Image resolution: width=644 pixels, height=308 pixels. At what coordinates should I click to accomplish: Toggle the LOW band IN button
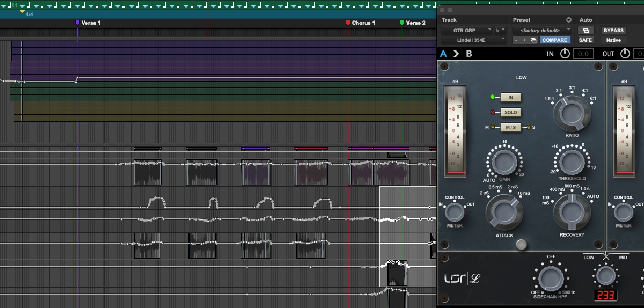coord(511,97)
